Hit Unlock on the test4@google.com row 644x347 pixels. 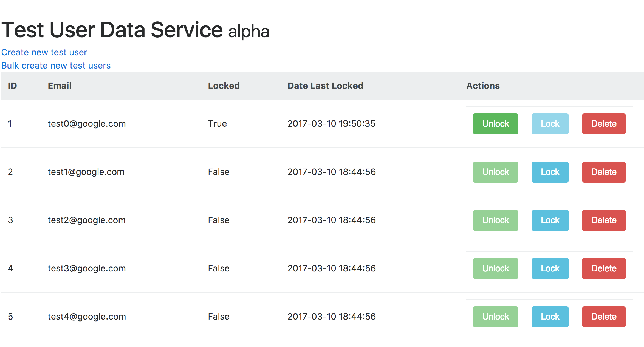(x=495, y=317)
